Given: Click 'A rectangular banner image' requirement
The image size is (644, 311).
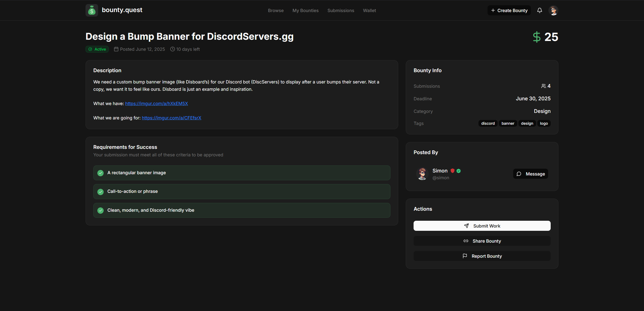Looking at the screenshot, I should [242, 173].
